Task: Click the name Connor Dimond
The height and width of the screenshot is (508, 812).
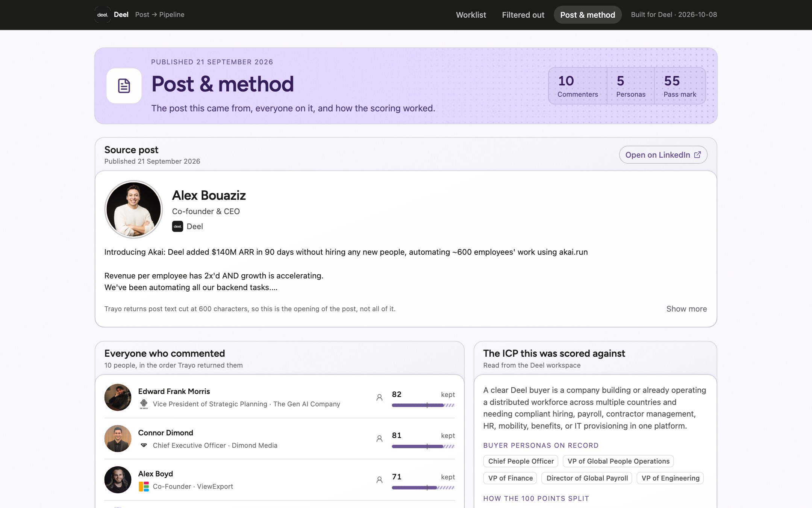Action: tap(166, 433)
